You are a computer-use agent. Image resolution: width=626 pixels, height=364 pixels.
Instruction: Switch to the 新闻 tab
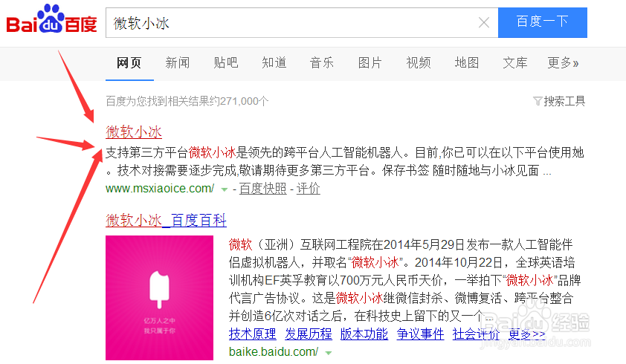pos(178,62)
